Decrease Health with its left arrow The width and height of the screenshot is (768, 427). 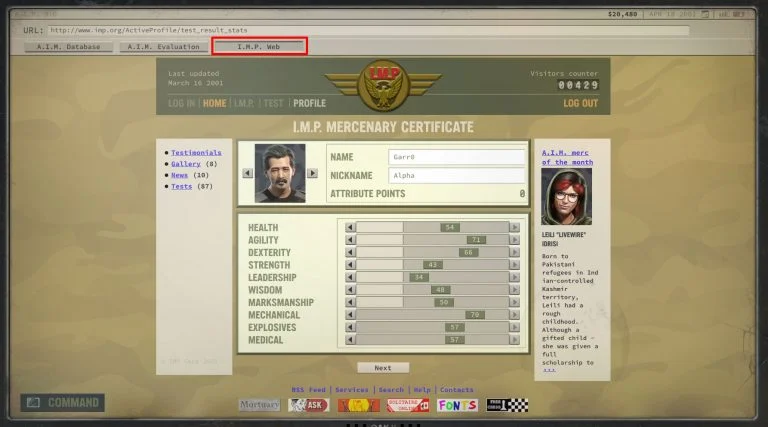350,227
